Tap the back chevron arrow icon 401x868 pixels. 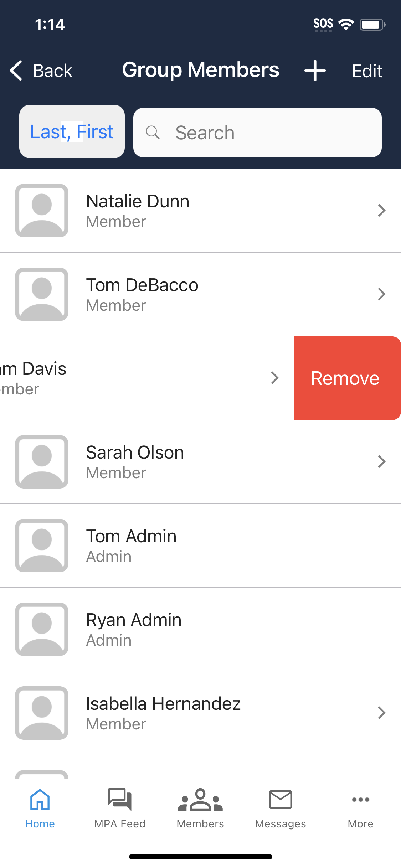(x=16, y=71)
